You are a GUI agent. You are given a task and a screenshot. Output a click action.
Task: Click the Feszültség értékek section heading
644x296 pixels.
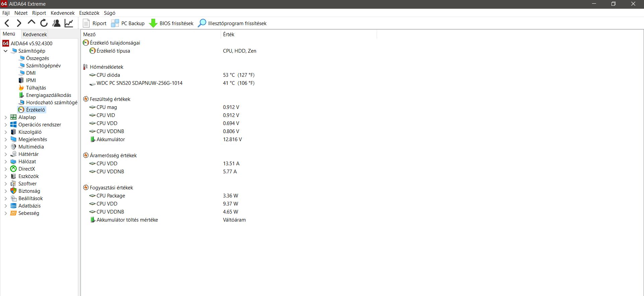110,99
